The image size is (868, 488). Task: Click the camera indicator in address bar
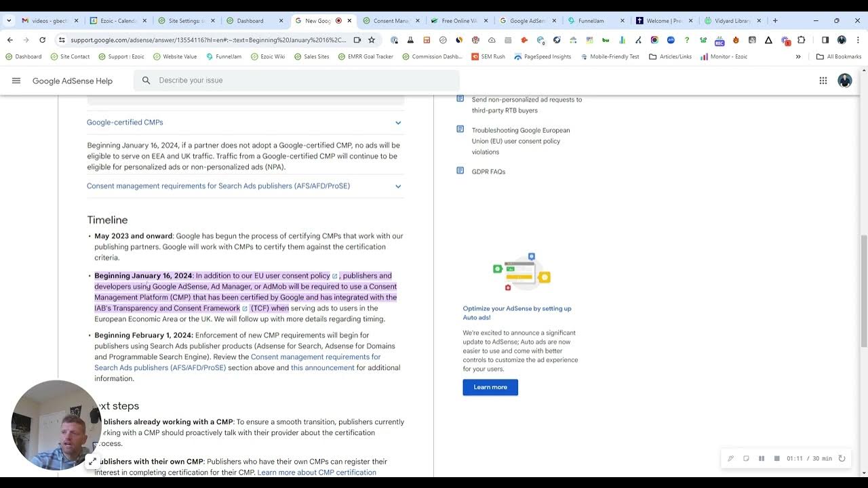(357, 40)
